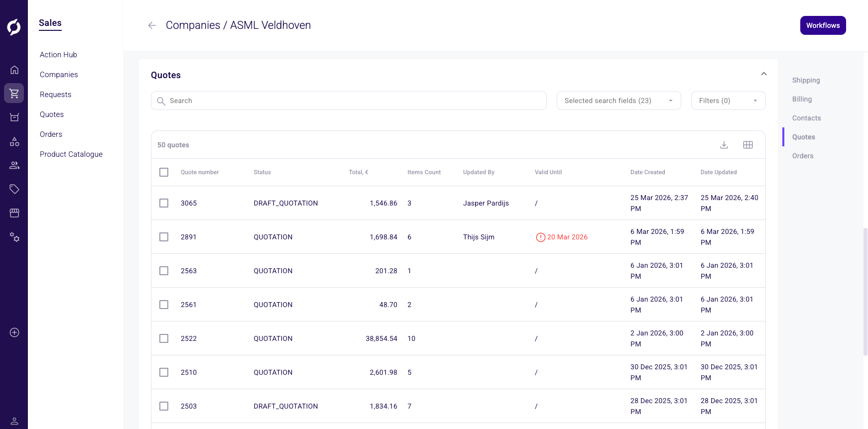Collapse the Quotes section with chevron

point(763,74)
